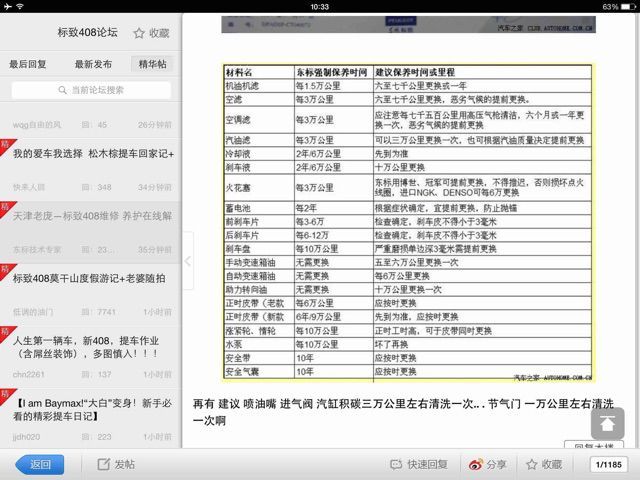Tap the reply count 回: 348

(x=96, y=187)
